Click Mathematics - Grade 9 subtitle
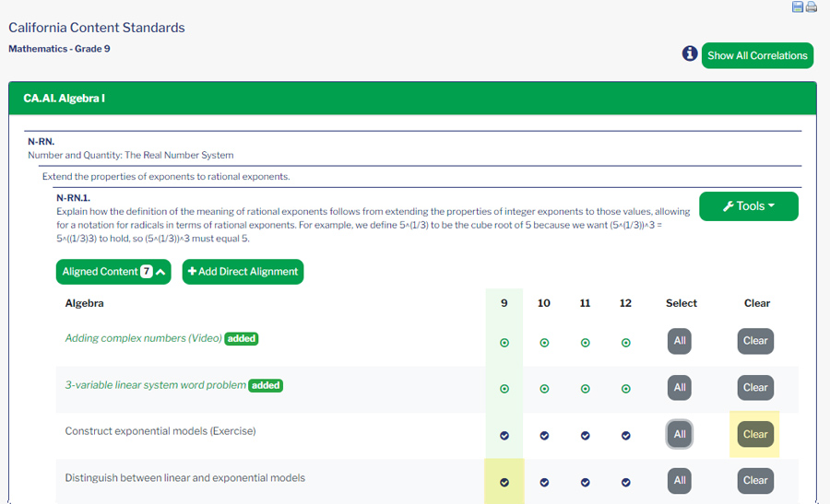Viewport: 830px width, 504px height. tap(59, 49)
